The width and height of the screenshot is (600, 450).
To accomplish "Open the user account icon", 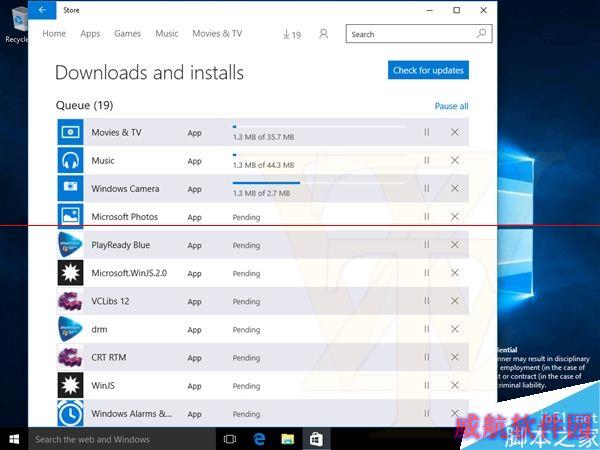I will click(323, 34).
